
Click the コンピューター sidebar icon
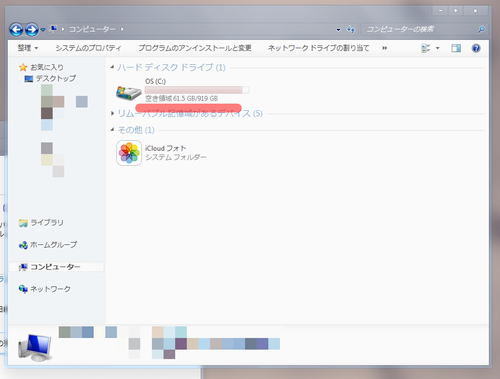(x=23, y=267)
